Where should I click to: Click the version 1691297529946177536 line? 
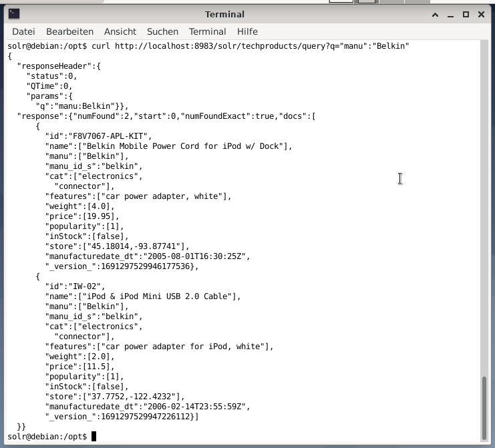(x=122, y=266)
